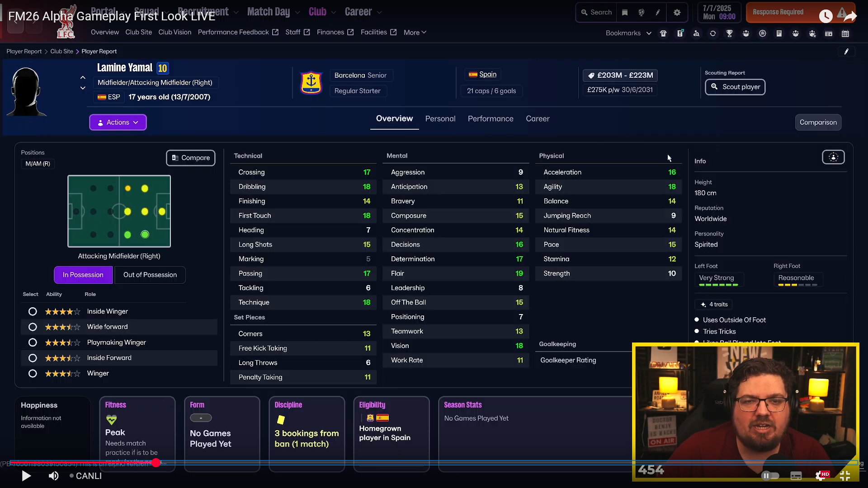Click the bookmark flag icon near Search
Screen dimensions: 868x488
click(x=625, y=13)
